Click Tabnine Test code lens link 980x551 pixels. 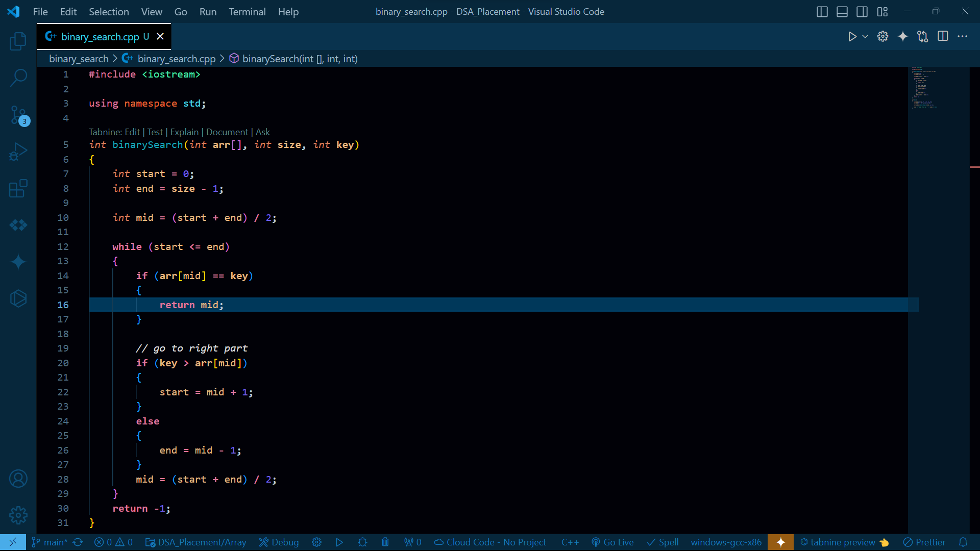[x=155, y=132]
